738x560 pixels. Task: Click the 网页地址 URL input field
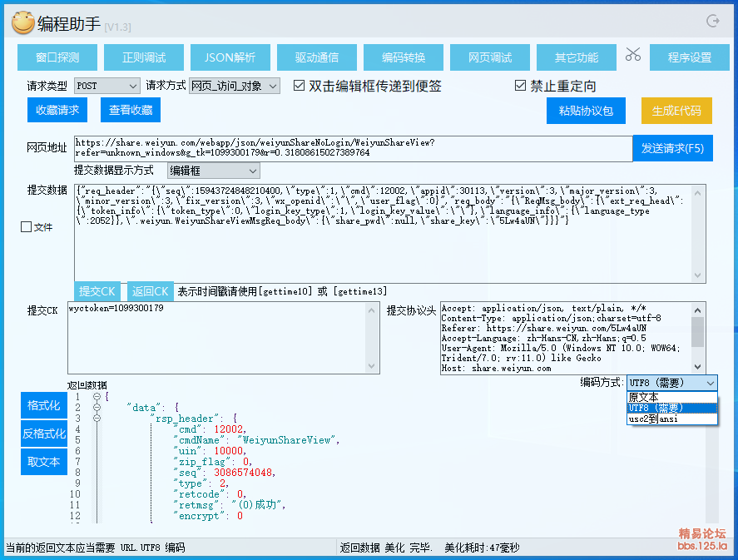[353, 148]
